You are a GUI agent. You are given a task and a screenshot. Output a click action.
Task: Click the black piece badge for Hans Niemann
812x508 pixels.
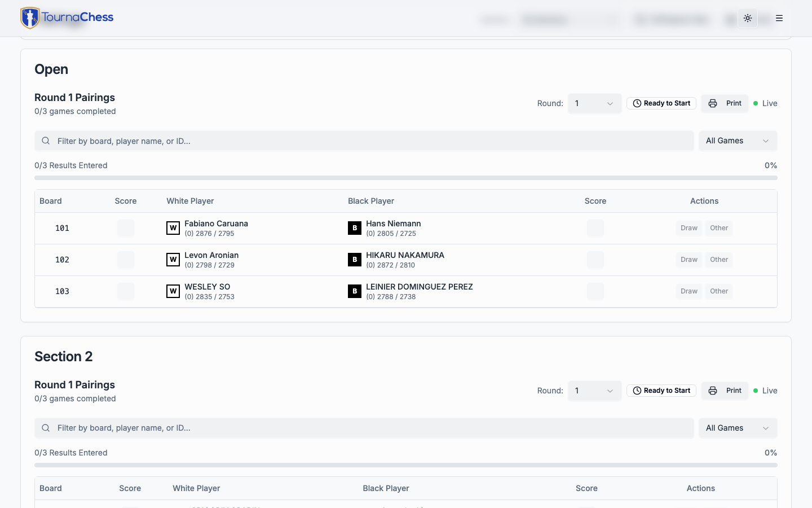click(x=355, y=228)
